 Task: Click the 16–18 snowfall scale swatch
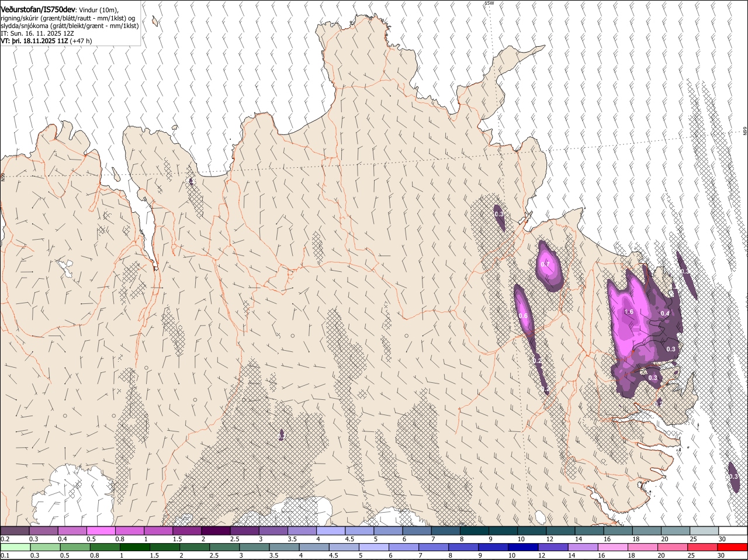point(618,531)
